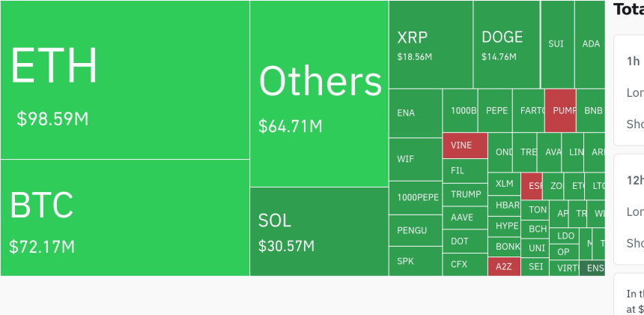Viewport: 644px width, 315px height.
Task: Click the SPK heatmap tile
Action: point(415,261)
